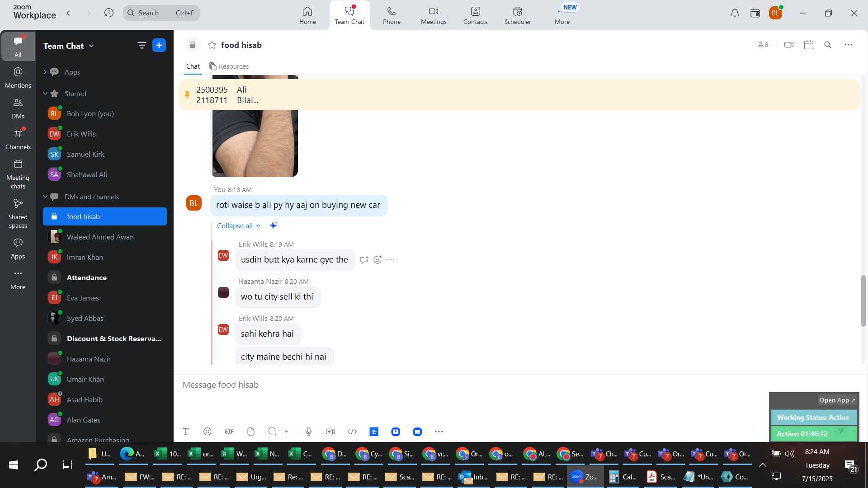
Task: Open the channel more options ellipsis
Action: [x=849, y=45]
